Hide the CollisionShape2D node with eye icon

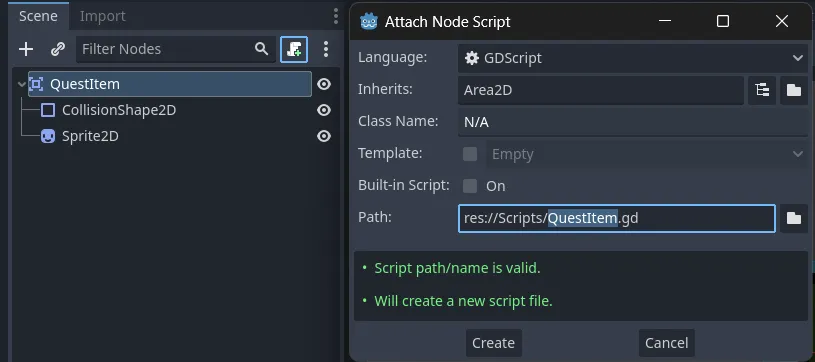324,110
